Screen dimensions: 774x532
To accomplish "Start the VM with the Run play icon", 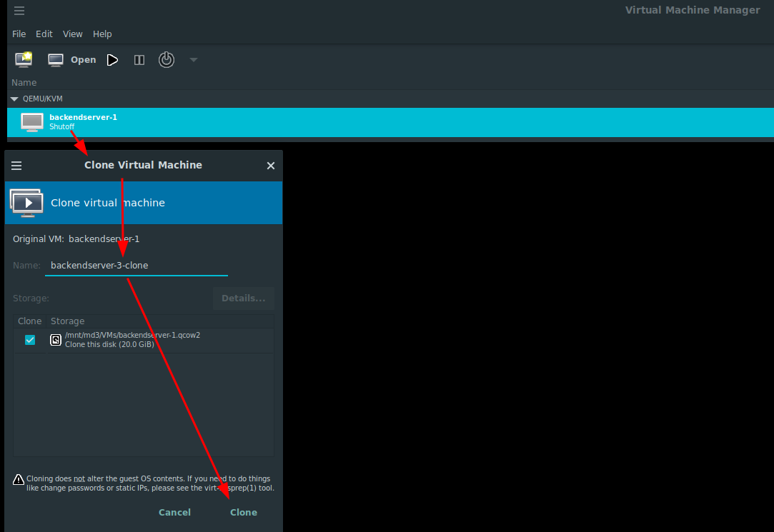I will click(x=112, y=60).
